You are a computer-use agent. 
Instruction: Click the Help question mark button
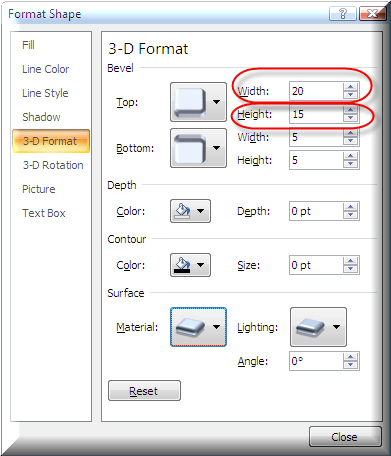[343, 14]
